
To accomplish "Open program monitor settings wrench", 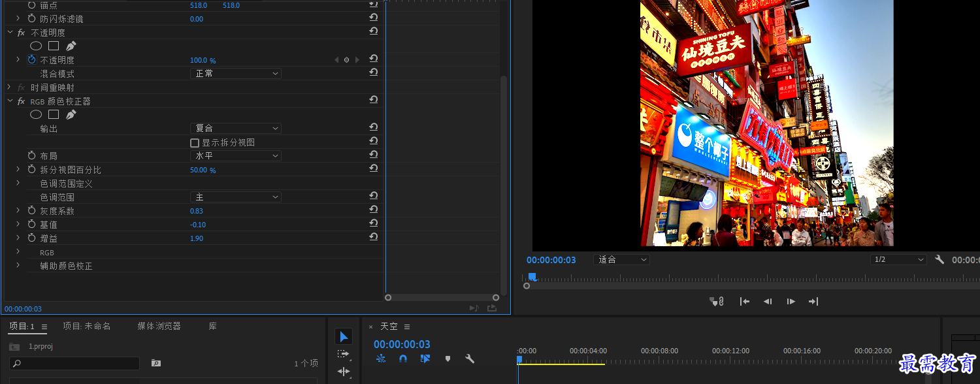I will tap(939, 259).
